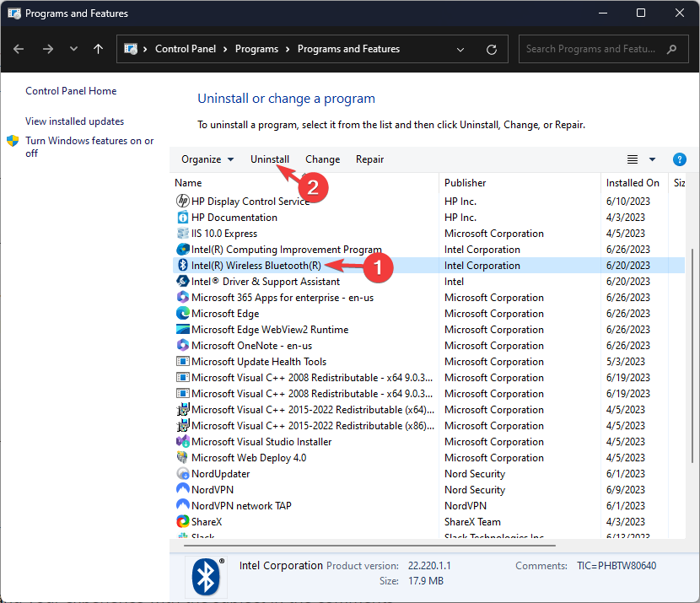Click the Change toolbar button

322,159
